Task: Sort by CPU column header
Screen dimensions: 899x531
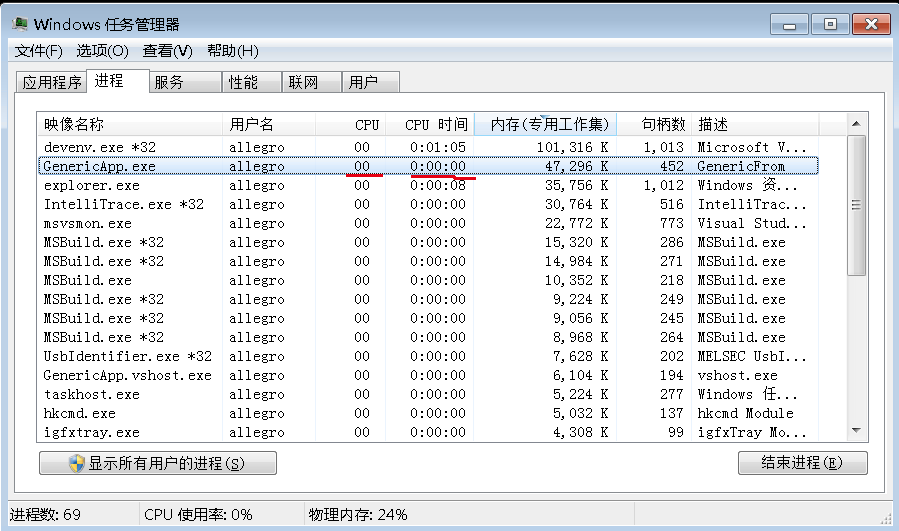Action: 350,124
